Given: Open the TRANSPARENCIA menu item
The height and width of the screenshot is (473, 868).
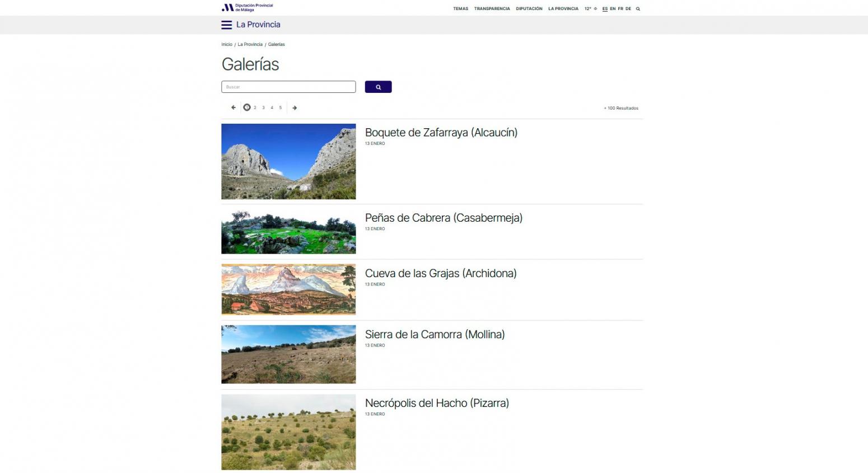Looking at the screenshot, I should pos(492,9).
